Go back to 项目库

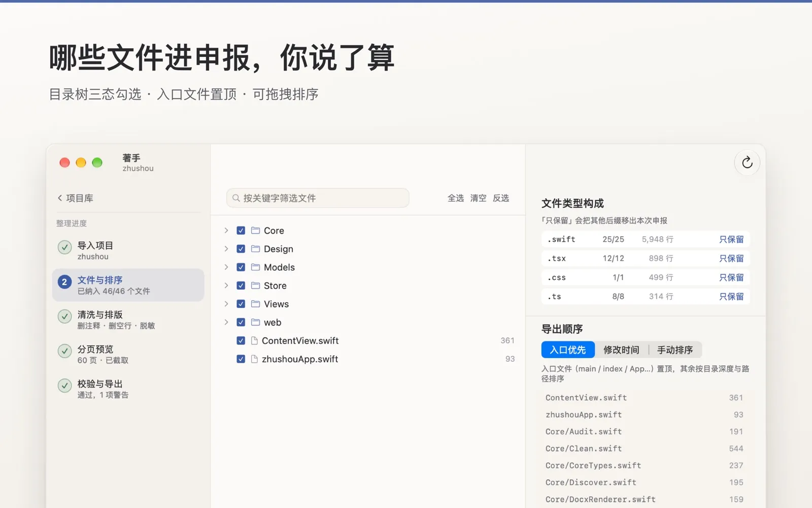75,198
